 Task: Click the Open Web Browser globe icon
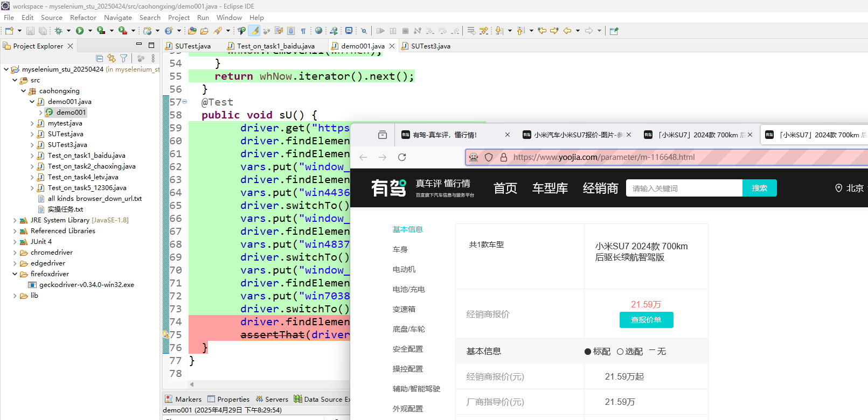click(319, 31)
